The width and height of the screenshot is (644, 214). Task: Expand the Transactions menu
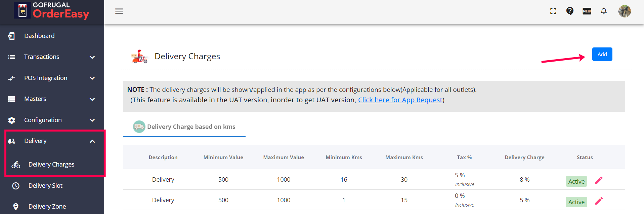52,57
